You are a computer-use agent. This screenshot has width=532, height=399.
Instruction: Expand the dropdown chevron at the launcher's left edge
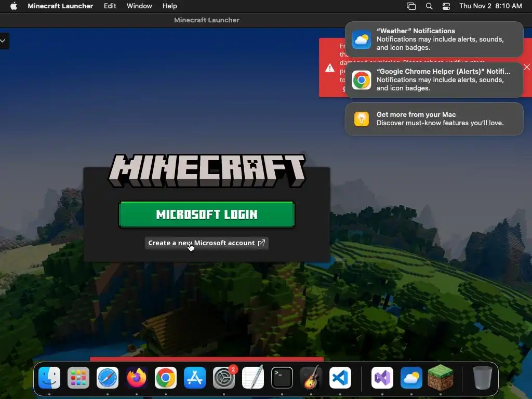click(x=3, y=41)
